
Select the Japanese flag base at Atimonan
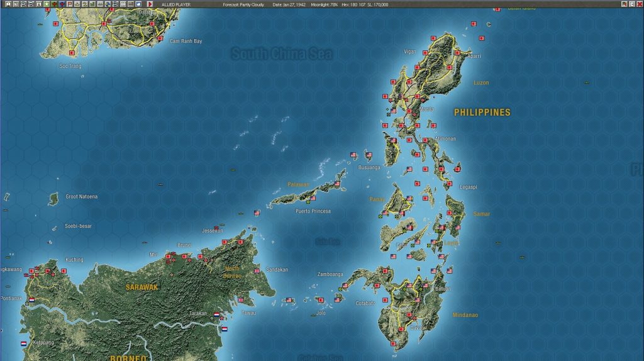click(426, 140)
